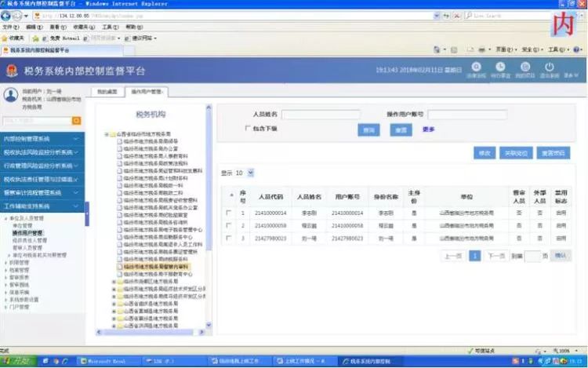This screenshot has height=368, width=588.
Task: Click the 退出系统 power icon in the header
Action: [549, 68]
